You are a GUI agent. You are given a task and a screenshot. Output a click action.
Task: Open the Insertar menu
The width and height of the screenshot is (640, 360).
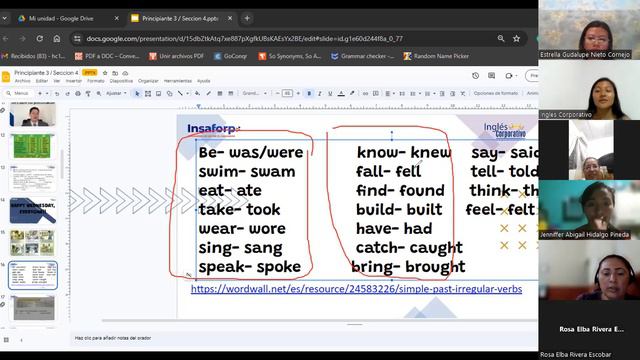pos(74,81)
